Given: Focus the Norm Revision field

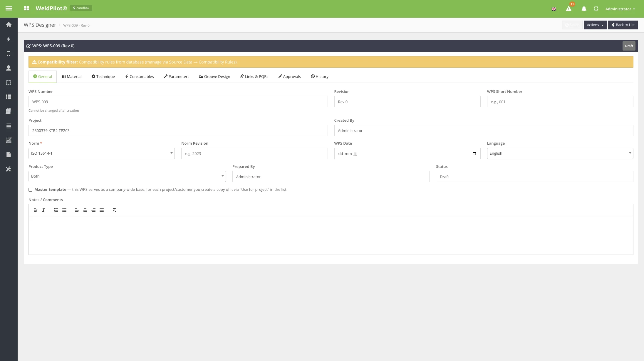Looking at the screenshot, I should pyautogui.click(x=254, y=154).
